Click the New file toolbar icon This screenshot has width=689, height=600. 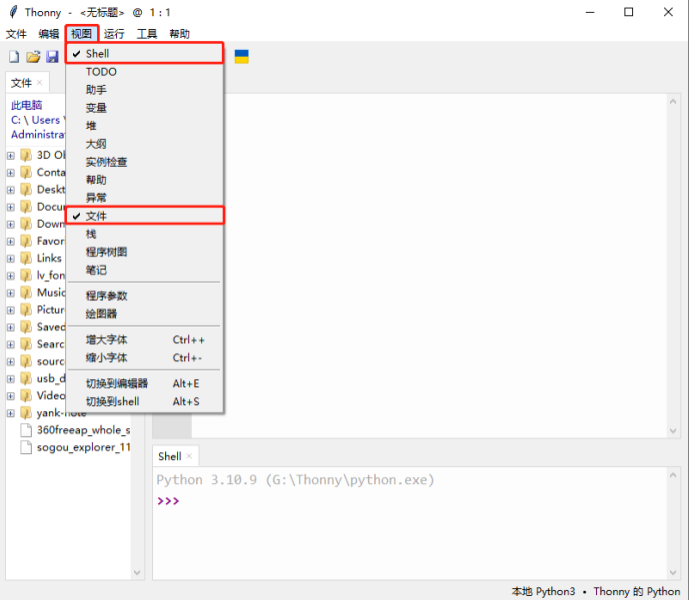pyautogui.click(x=14, y=57)
